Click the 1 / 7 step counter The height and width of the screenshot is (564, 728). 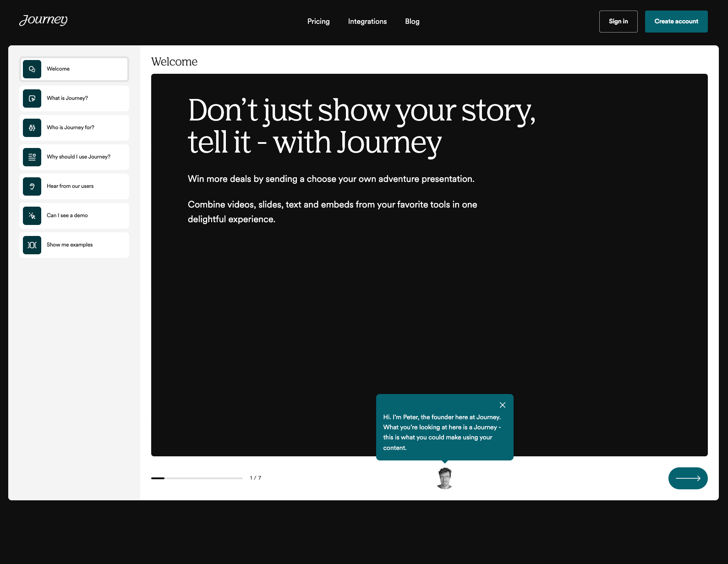click(256, 478)
